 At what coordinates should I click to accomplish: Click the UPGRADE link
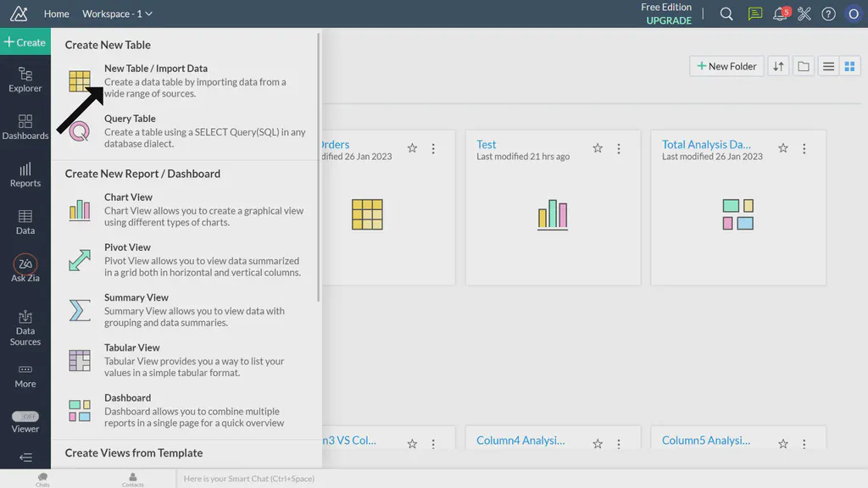tap(668, 20)
